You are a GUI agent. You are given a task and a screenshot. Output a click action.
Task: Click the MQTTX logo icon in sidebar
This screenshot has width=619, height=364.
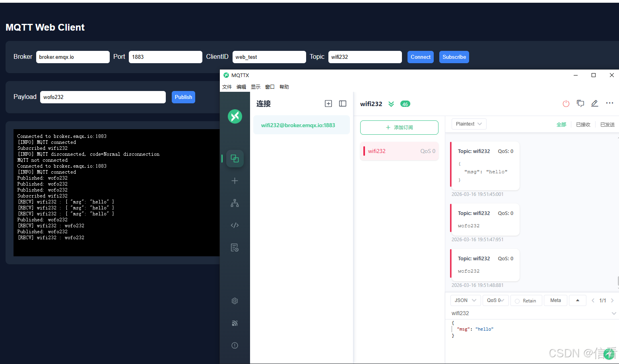click(x=235, y=116)
